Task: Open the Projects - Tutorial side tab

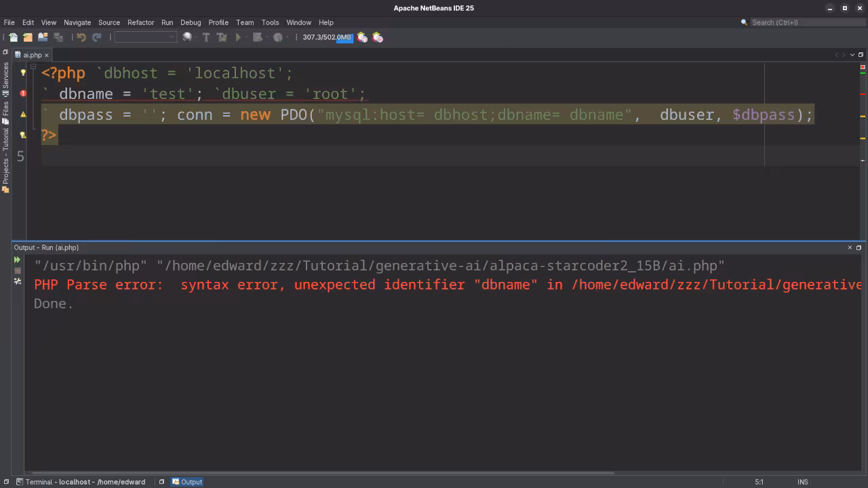Action: (x=5, y=160)
